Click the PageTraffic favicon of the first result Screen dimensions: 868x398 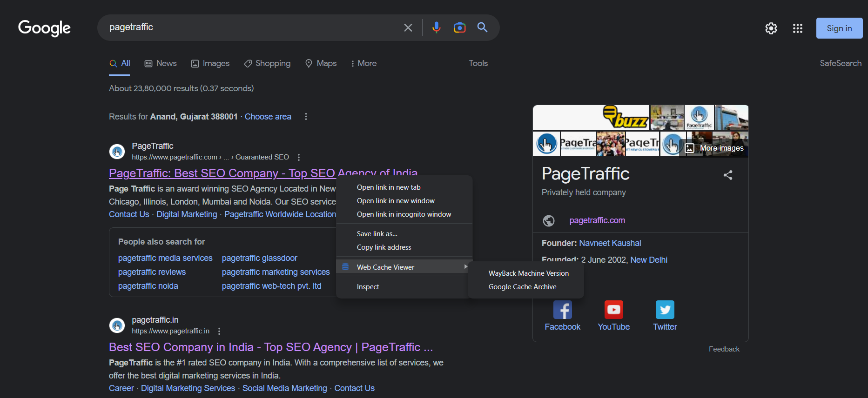117,152
